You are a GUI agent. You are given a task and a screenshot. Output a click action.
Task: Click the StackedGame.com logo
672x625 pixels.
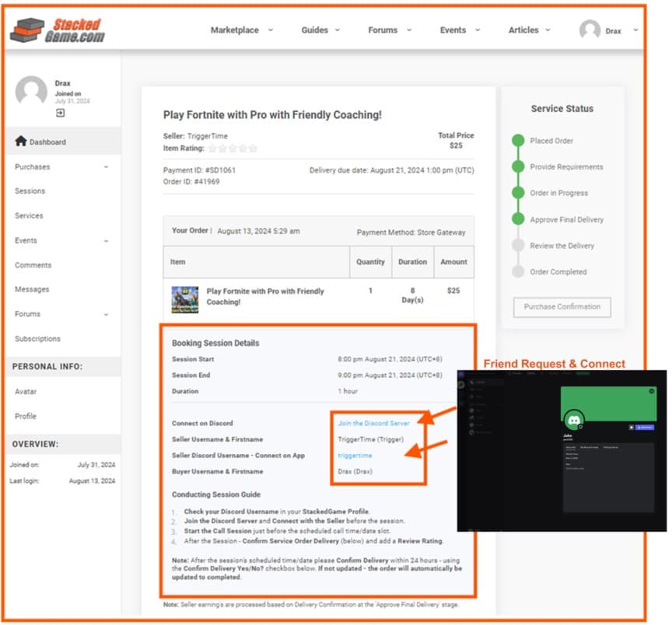(x=58, y=30)
